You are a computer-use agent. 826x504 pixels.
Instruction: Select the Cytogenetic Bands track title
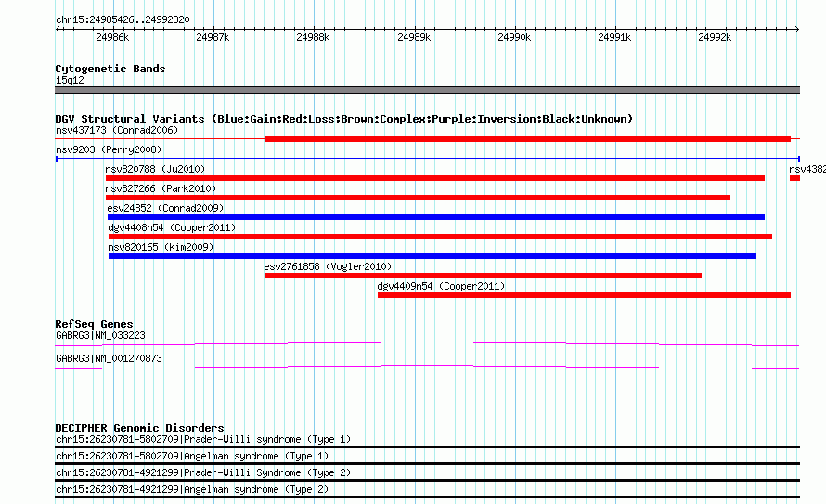110,69
